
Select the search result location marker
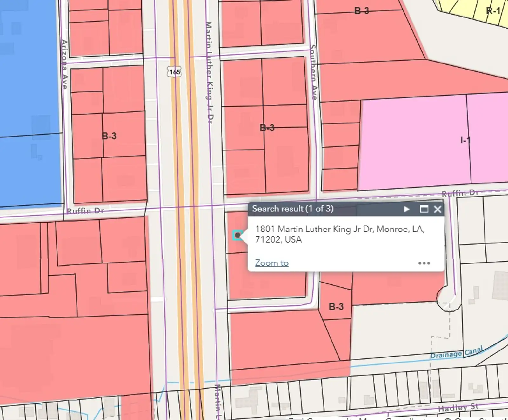click(237, 235)
